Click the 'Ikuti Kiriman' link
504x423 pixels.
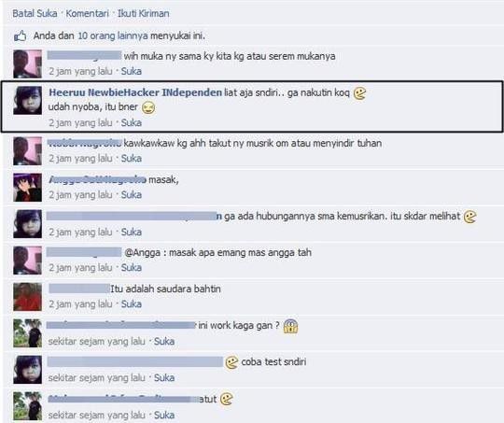pyautogui.click(x=144, y=13)
